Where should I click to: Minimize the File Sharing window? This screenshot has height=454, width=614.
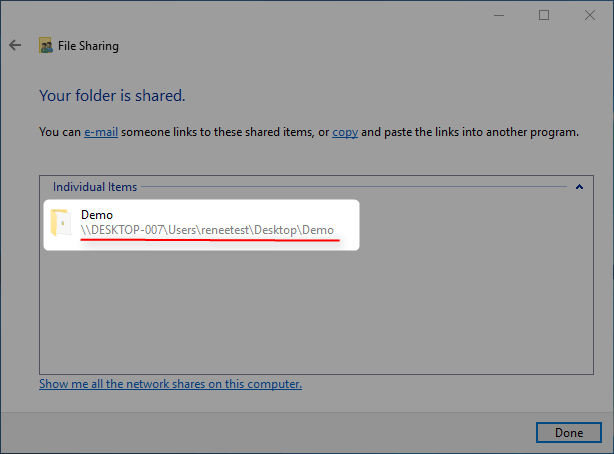coord(499,15)
